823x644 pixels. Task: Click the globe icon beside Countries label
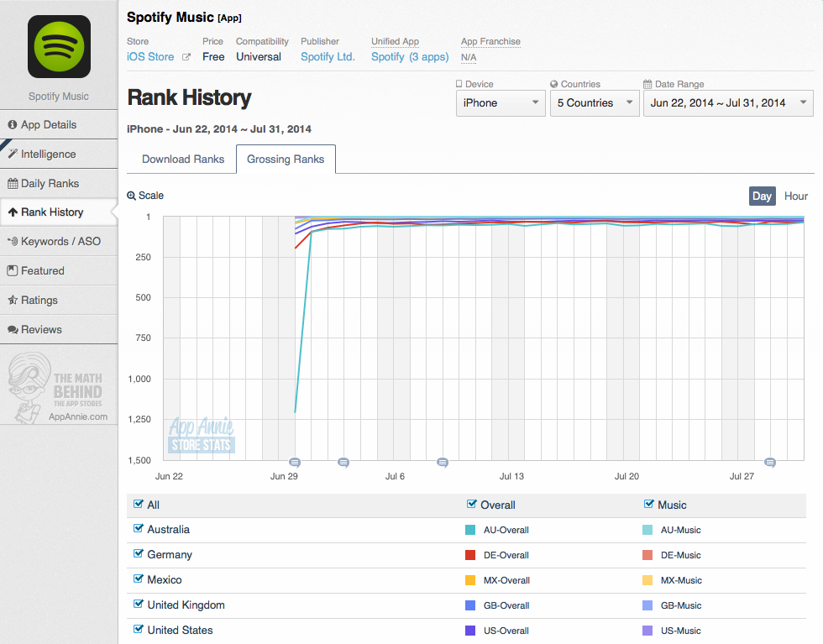coord(553,84)
